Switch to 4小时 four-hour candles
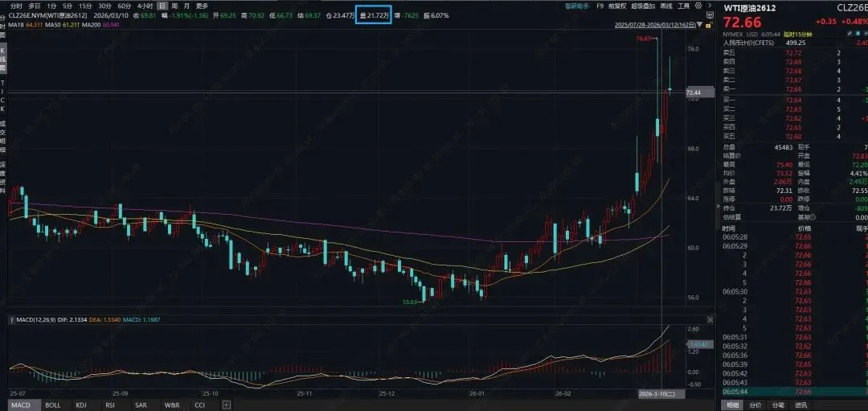 [x=145, y=6]
